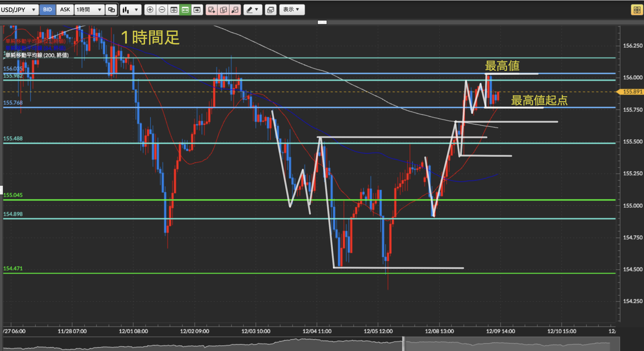Image resolution: width=644 pixels, height=351 pixels.
Task: Click the add new chart icon
Action: click(x=212, y=10)
